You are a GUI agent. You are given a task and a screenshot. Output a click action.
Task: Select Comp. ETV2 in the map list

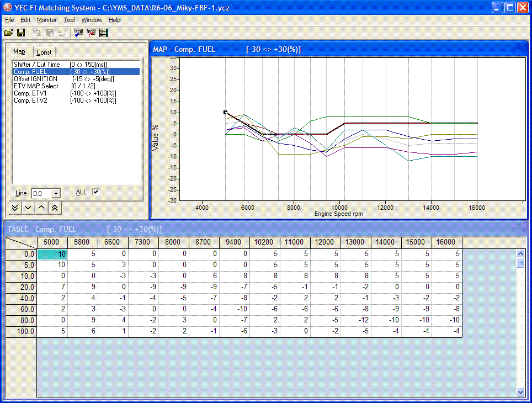coord(76,100)
